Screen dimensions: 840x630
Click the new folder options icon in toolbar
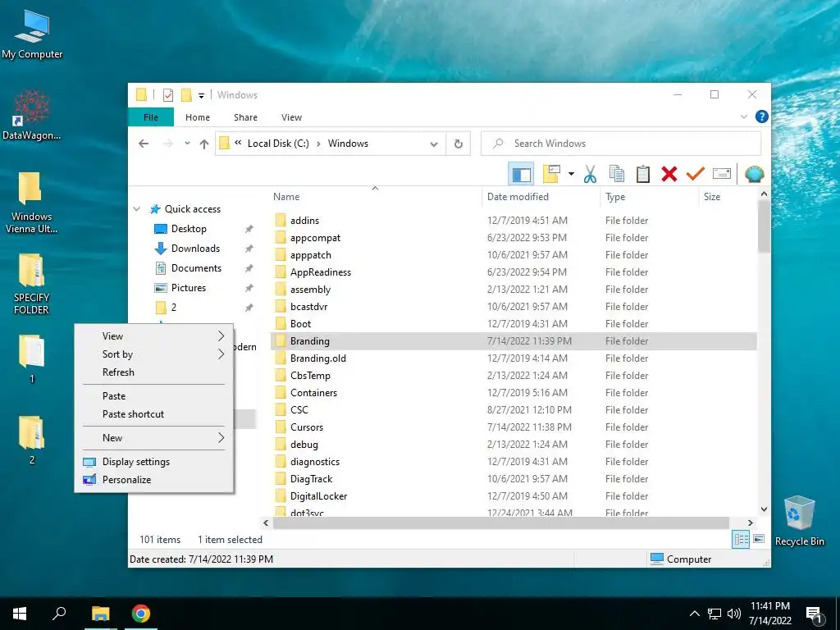[x=551, y=174]
